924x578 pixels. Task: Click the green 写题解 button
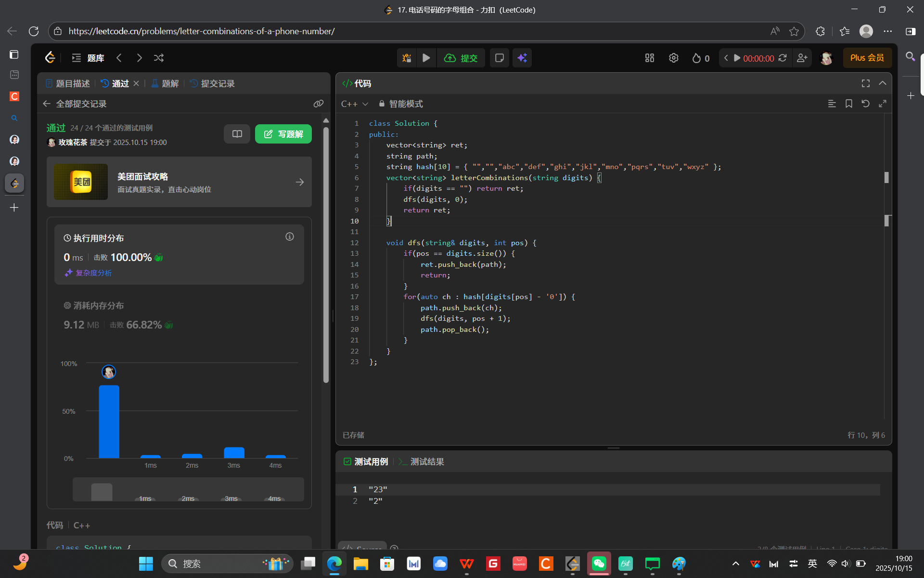point(283,134)
